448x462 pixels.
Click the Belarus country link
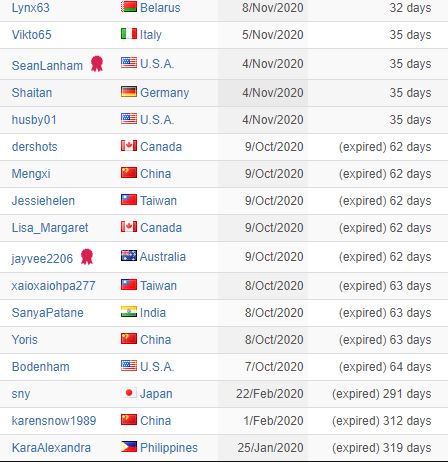pyautogui.click(x=160, y=8)
